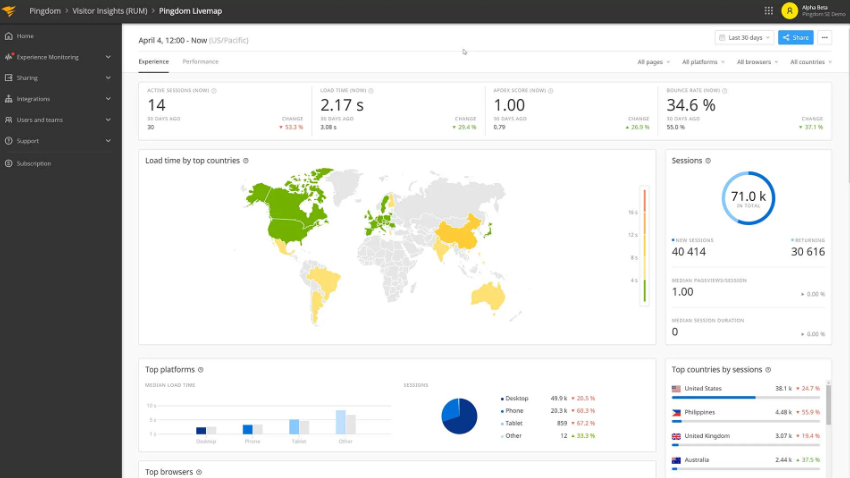This screenshot has width=850, height=478.
Task: Click the Subscription sidebar icon
Action: pyautogui.click(x=8, y=163)
